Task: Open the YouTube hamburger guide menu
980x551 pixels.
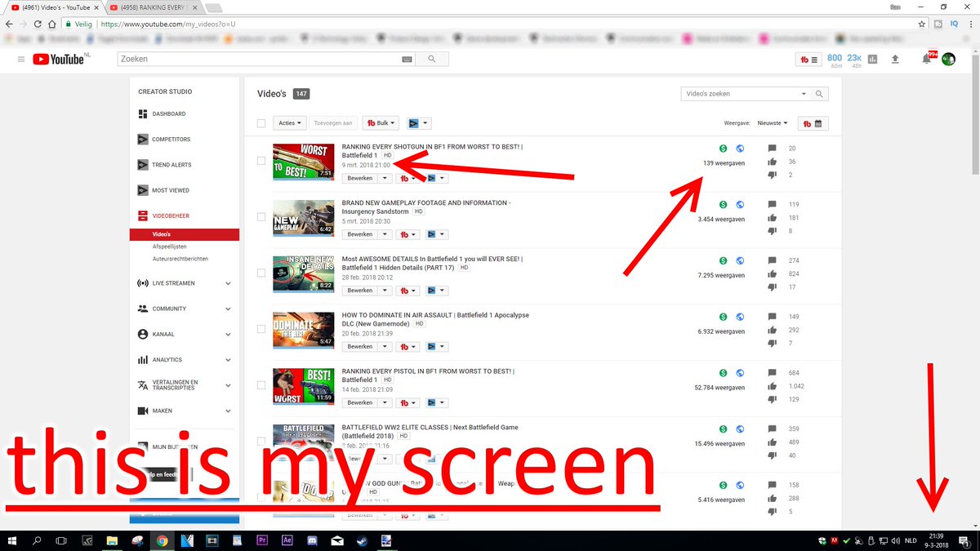Action: pyautogui.click(x=20, y=59)
